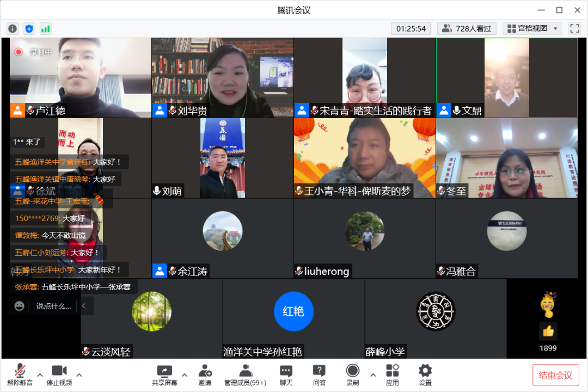588x392 pixels.
Task: Open 宫格视图 layout dropdown
Action: [531, 28]
